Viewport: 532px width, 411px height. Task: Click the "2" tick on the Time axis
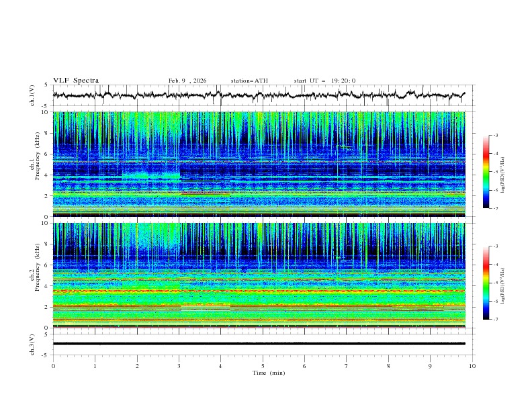click(x=137, y=366)
